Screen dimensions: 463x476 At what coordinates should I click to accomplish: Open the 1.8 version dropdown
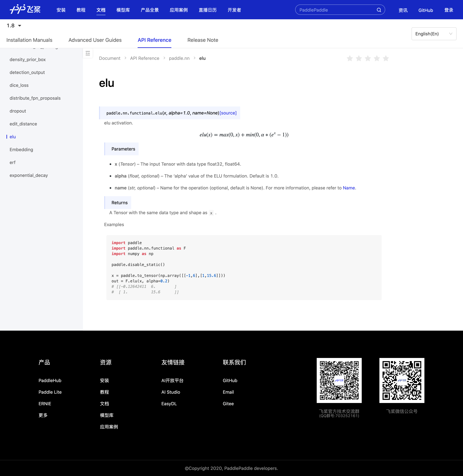click(14, 26)
